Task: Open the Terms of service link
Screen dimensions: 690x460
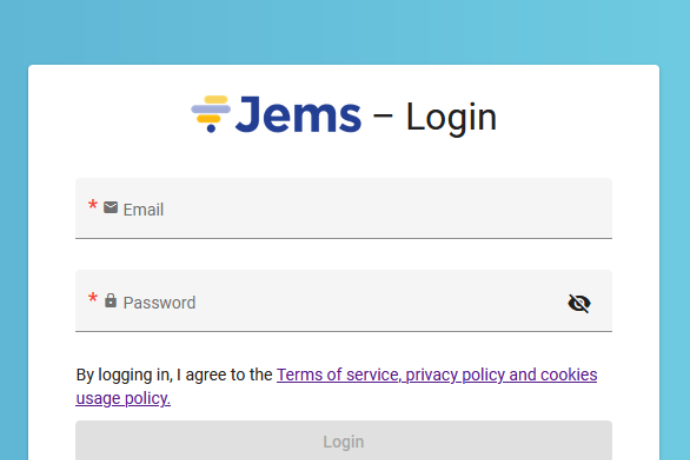Action: tap(338, 375)
